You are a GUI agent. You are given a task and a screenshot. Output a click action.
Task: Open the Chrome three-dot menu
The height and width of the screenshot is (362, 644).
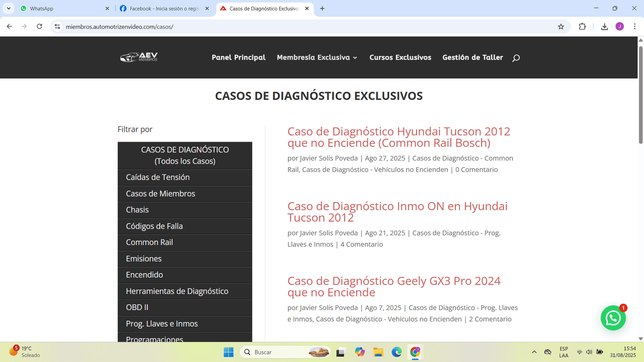[x=635, y=27]
